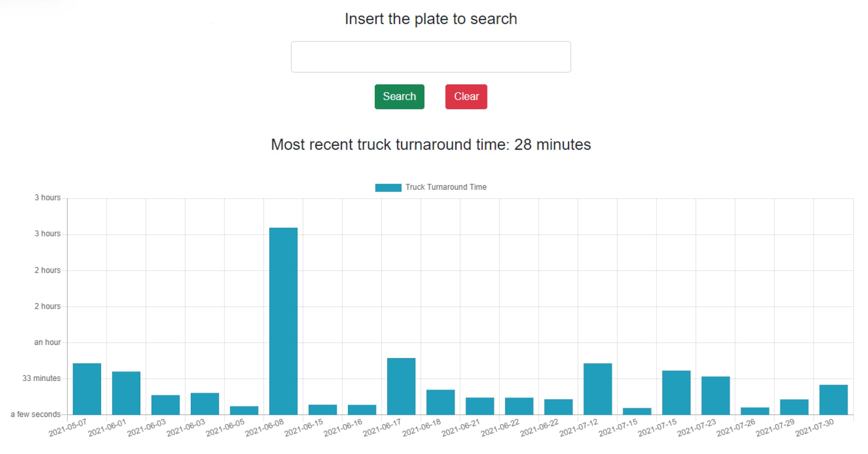Screen dimensions: 868x454
Task: Click the 2021-06-01 bar
Action: [126, 393]
